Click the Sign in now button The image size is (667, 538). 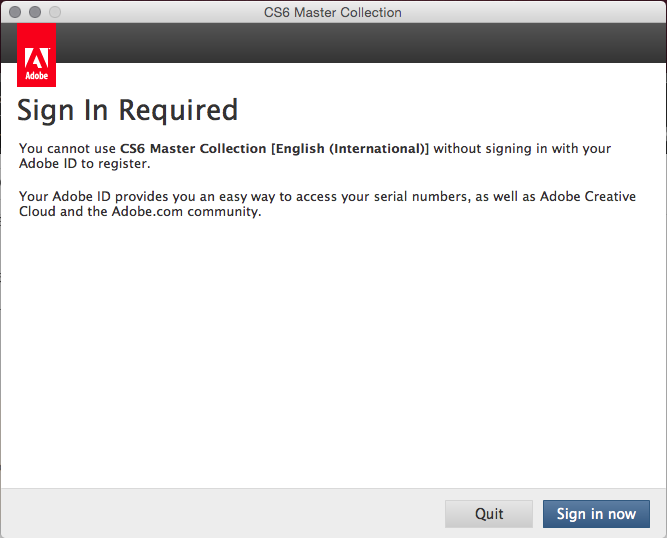(596, 514)
